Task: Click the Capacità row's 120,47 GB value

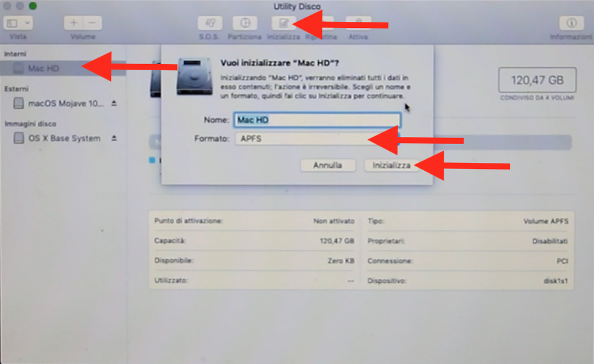Action: point(337,240)
